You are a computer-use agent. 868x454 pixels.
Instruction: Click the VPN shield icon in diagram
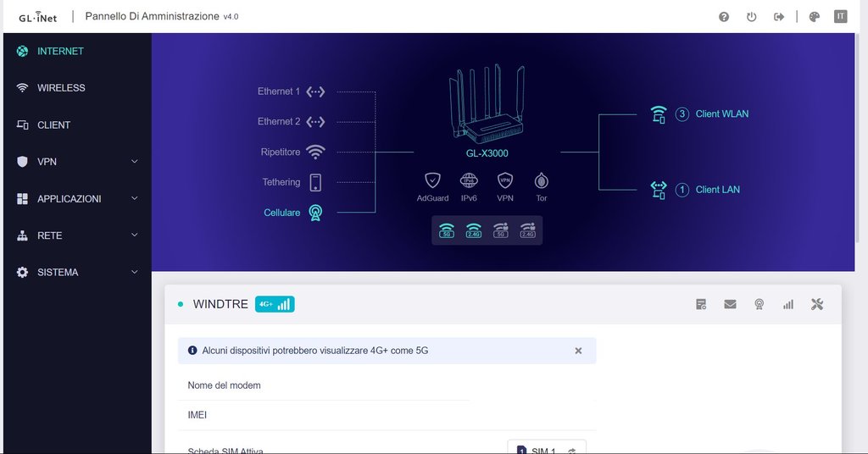coord(505,180)
